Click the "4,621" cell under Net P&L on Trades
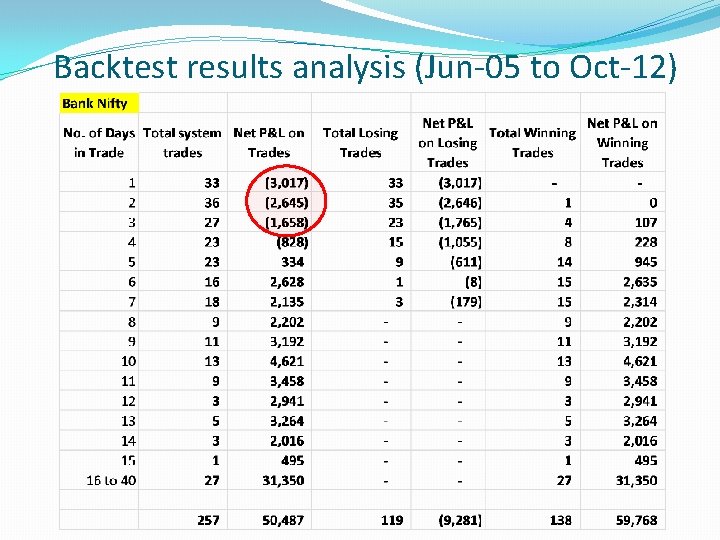Viewport: 720px width, 540px height. pos(287,361)
